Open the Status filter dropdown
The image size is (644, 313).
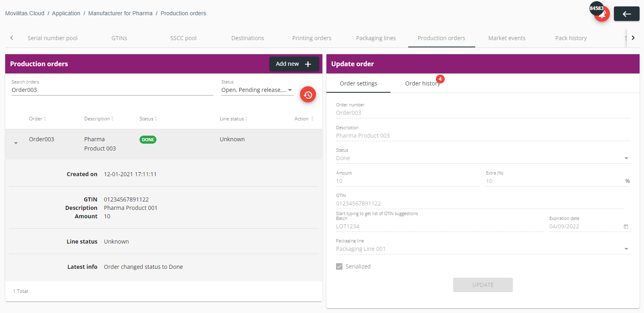(x=257, y=90)
